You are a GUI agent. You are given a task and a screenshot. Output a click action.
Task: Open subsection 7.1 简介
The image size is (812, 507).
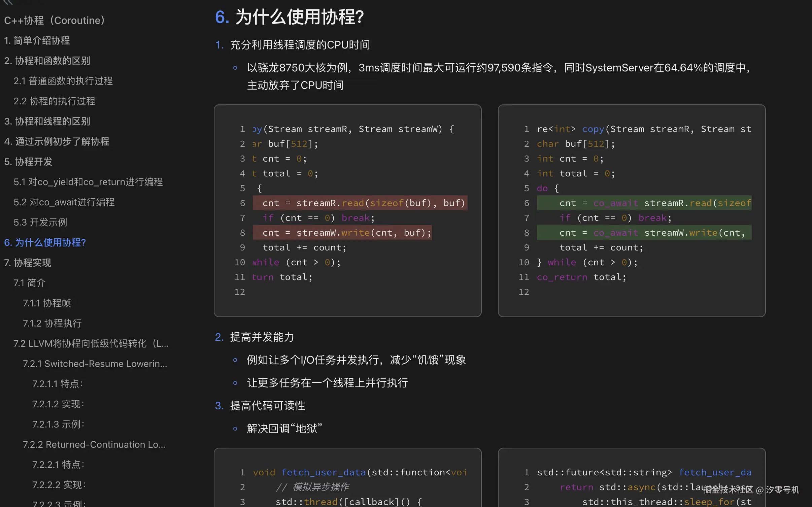pyautogui.click(x=29, y=283)
